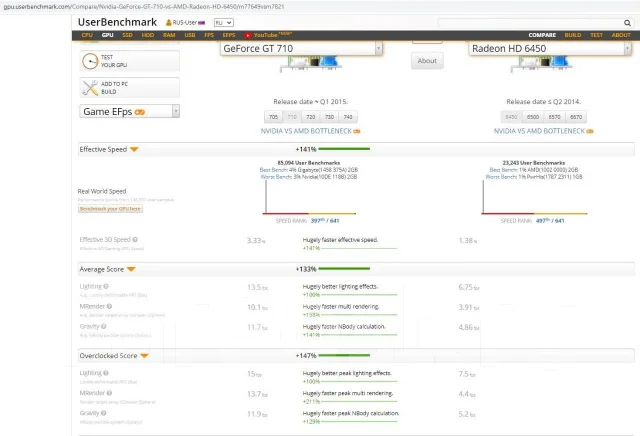Open the EFPS navigation tab
This screenshot has height=436, width=640.
pos(229,36)
